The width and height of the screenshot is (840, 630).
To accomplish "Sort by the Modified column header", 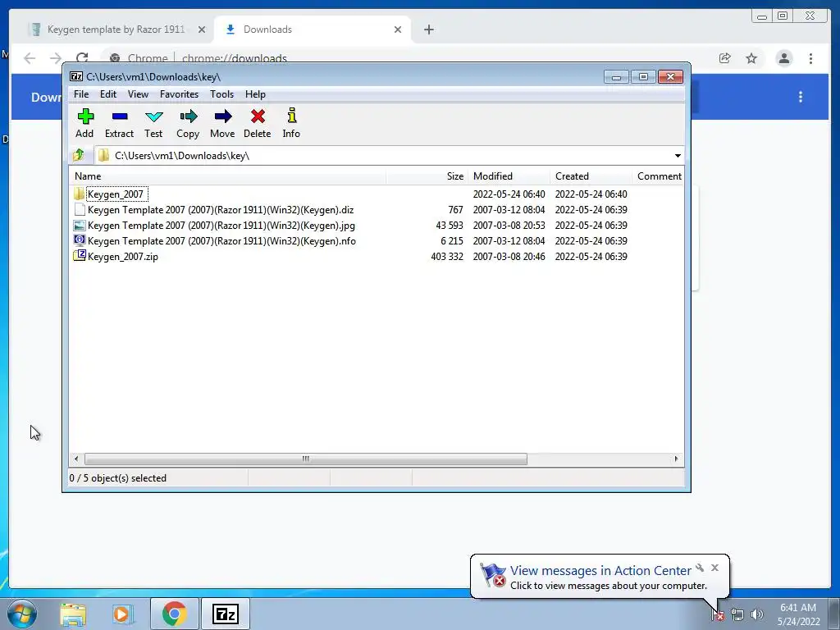I will click(x=509, y=176).
